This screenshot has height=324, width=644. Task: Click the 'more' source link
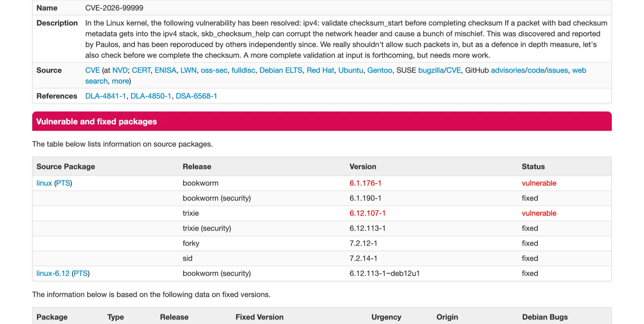tap(120, 81)
